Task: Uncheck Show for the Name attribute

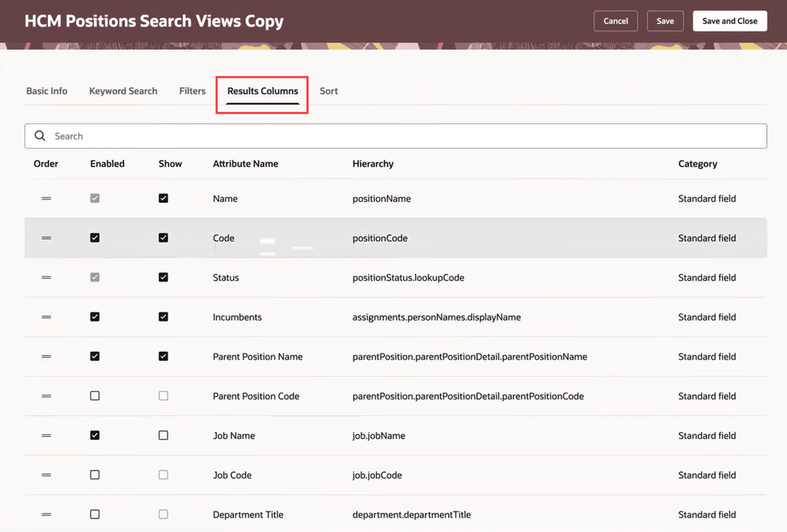Action: tap(163, 198)
